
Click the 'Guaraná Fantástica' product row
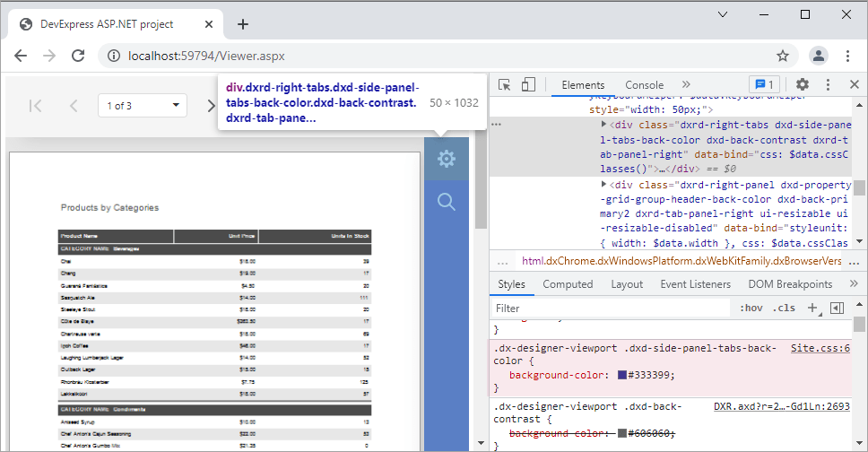tap(214, 286)
